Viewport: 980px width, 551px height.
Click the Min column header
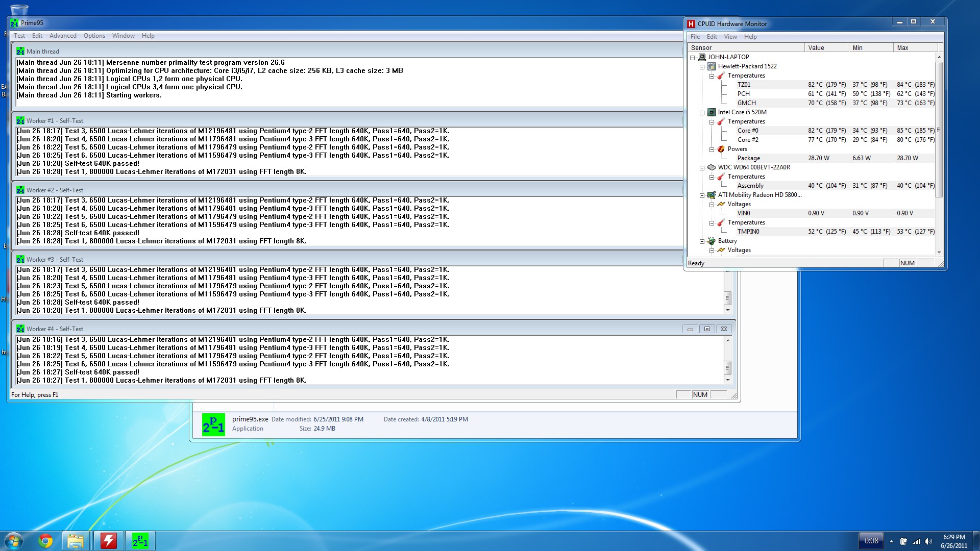click(x=871, y=48)
